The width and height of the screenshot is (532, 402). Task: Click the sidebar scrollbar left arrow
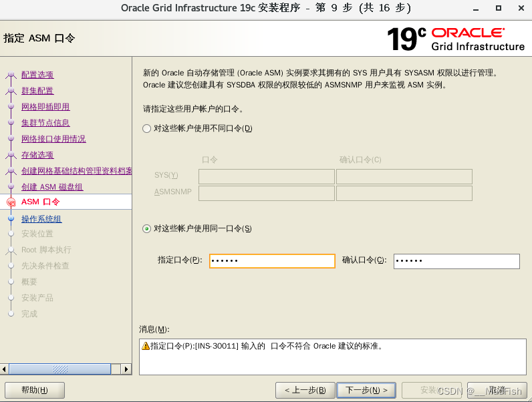pyautogui.click(x=4, y=369)
